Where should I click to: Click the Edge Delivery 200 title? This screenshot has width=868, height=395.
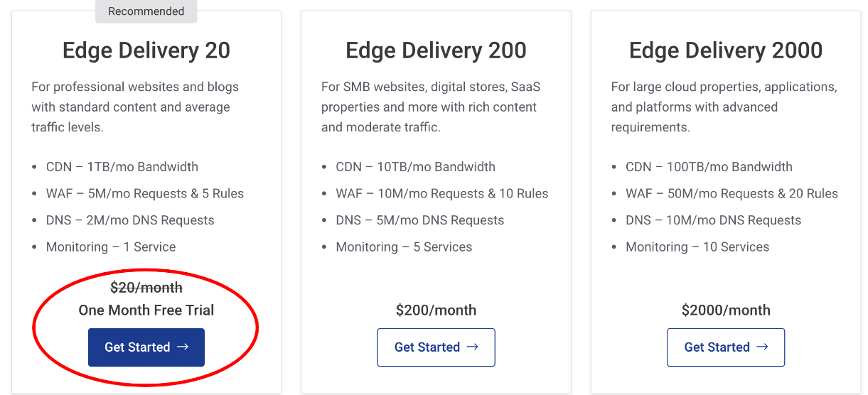436,50
